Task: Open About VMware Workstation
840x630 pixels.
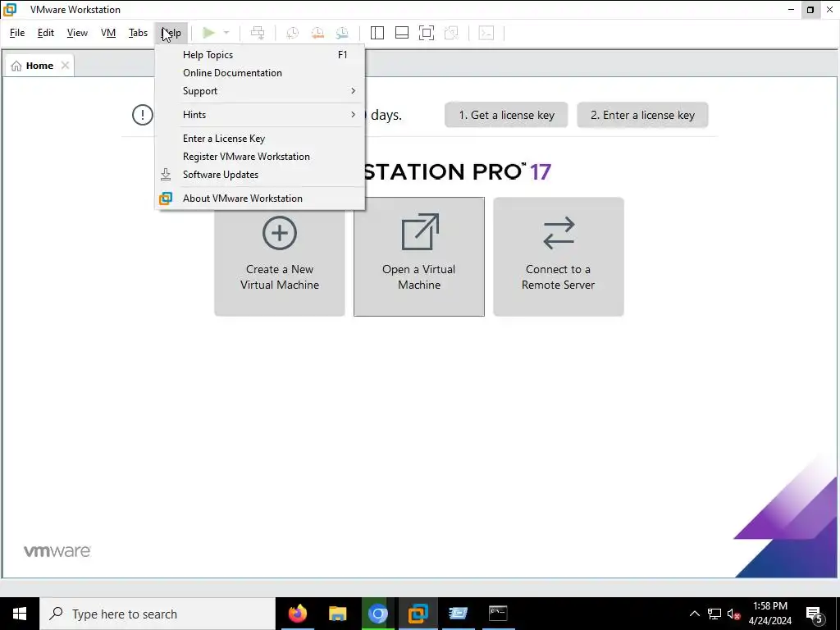Action: pos(260,199)
